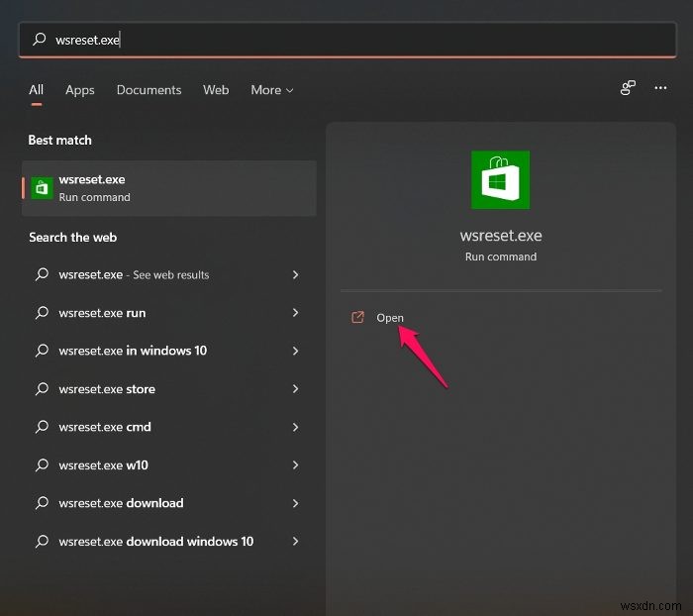Expand arrow for 'See web results' row

point(295,274)
